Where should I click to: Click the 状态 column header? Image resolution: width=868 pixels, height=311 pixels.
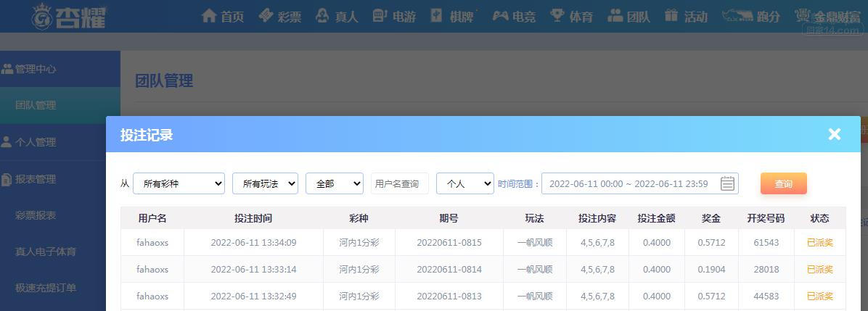[x=820, y=218]
